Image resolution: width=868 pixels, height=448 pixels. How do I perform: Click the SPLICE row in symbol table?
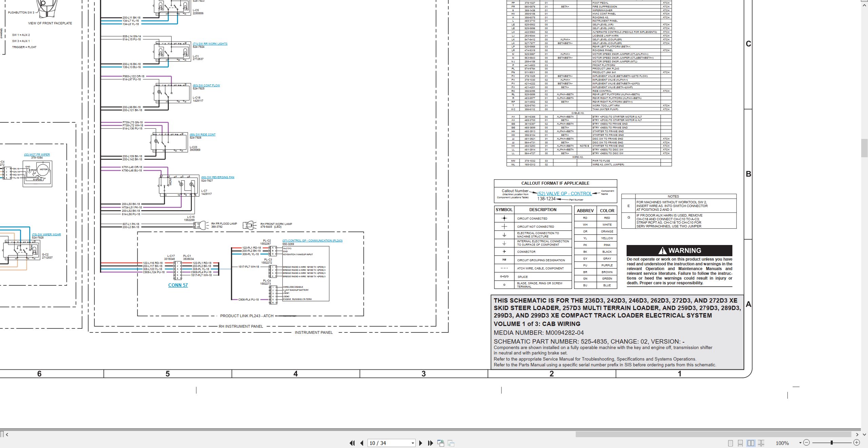coord(533,277)
